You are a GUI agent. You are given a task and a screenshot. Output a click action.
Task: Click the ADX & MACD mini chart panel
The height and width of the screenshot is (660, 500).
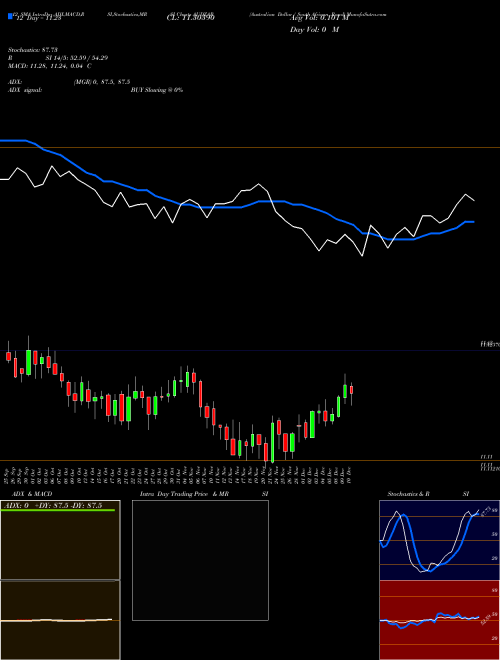point(60,580)
